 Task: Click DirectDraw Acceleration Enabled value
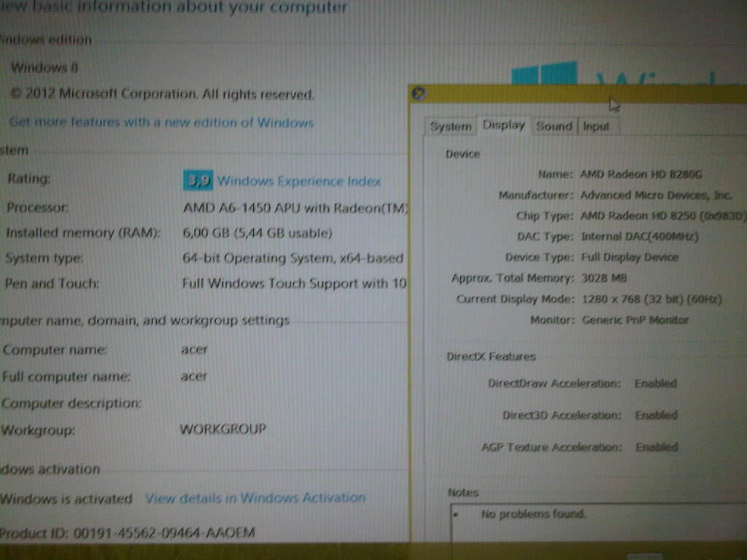656,384
